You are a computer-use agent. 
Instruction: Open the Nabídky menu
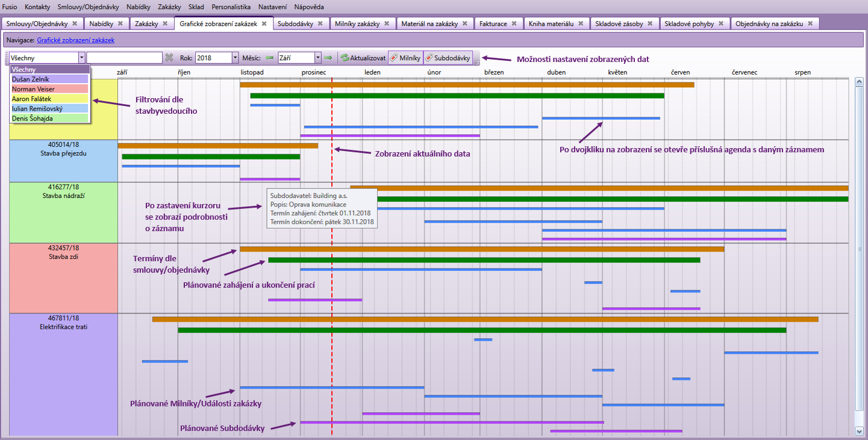point(139,7)
